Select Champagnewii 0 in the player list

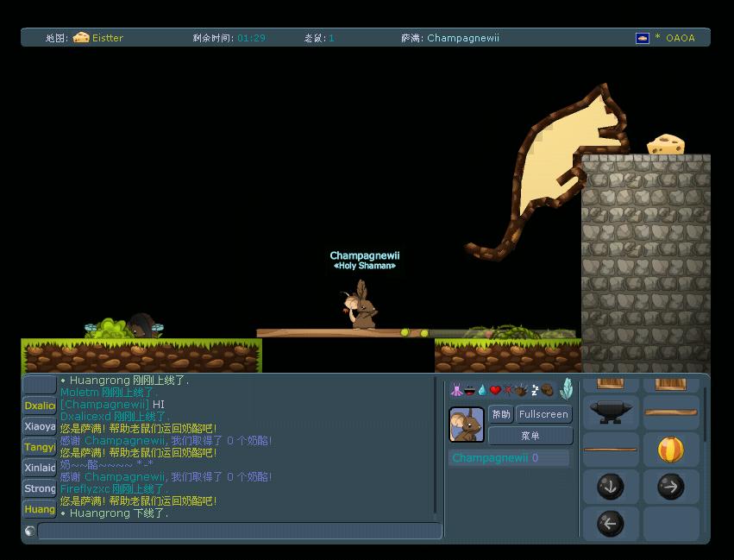pos(509,458)
